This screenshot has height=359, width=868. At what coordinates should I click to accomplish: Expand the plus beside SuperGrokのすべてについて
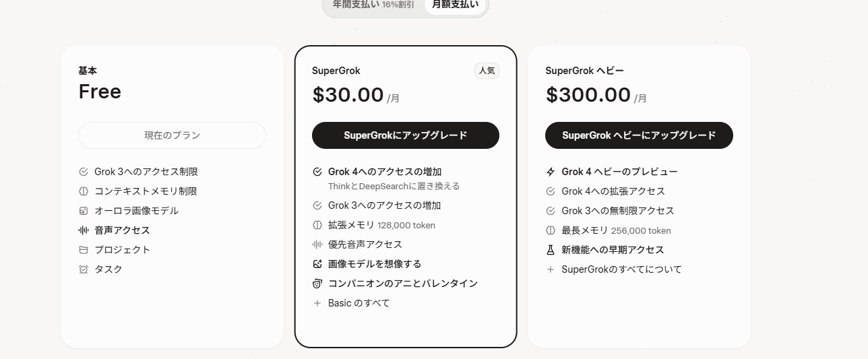pos(551,269)
